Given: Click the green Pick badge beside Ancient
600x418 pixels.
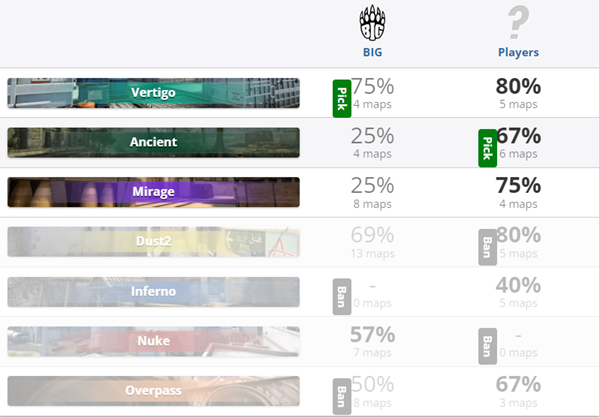Looking at the screenshot, I should click(x=488, y=148).
